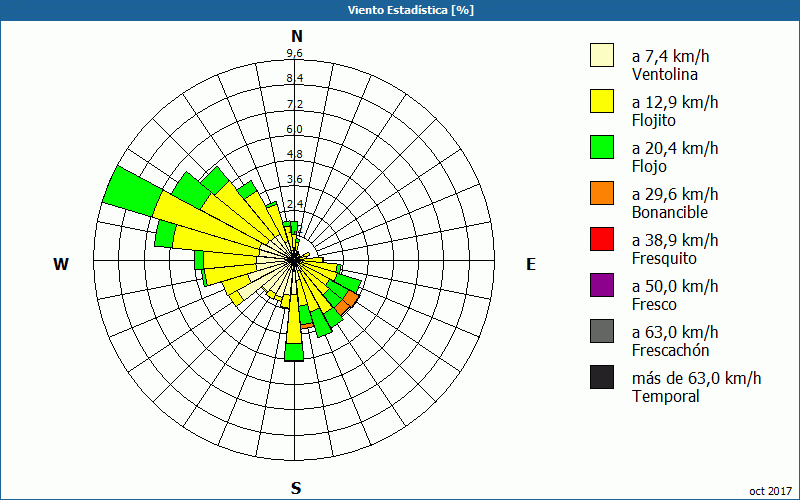Viewport: 800px width, 500px height.
Task: Click the 'Flojo' legend label
Action: [649, 167]
